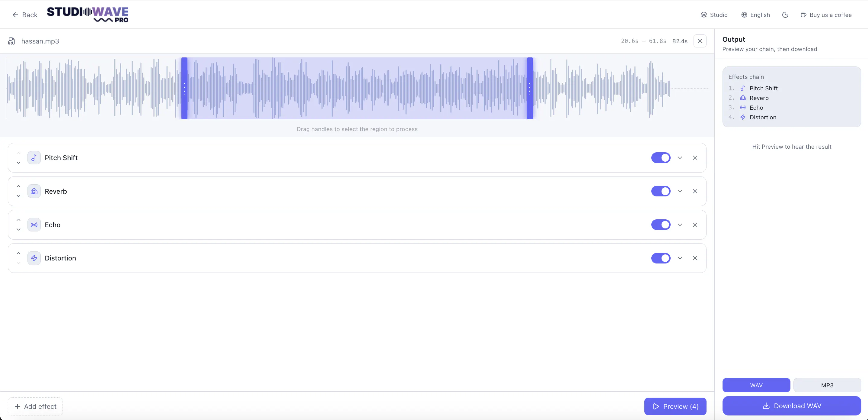The image size is (868, 420).
Task: Remove the Pitch Shift effect
Action: (695, 158)
